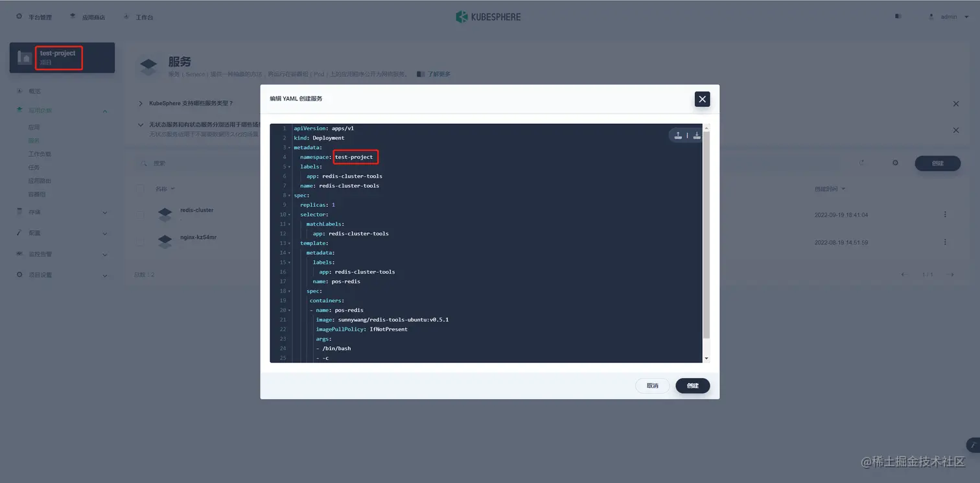Viewport: 980px width, 483px height.
Task: Click the 概览 sidebar icon
Action: click(x=19, y=91)
